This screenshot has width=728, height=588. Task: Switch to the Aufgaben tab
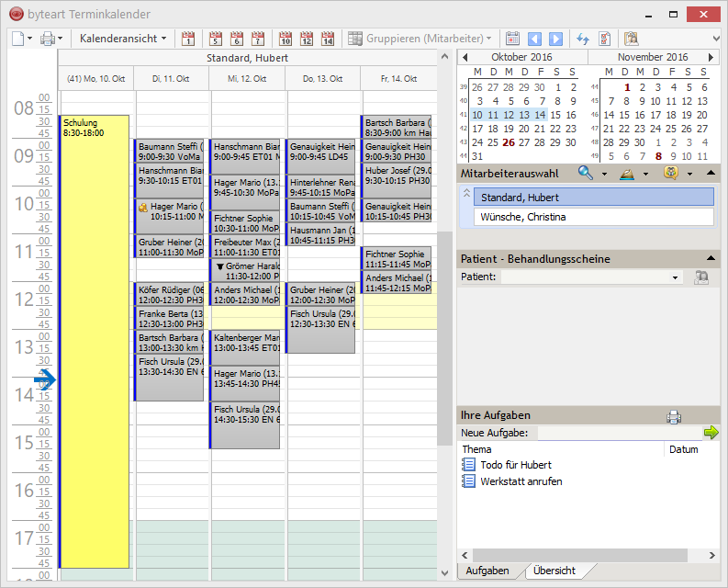click(487, 571)
